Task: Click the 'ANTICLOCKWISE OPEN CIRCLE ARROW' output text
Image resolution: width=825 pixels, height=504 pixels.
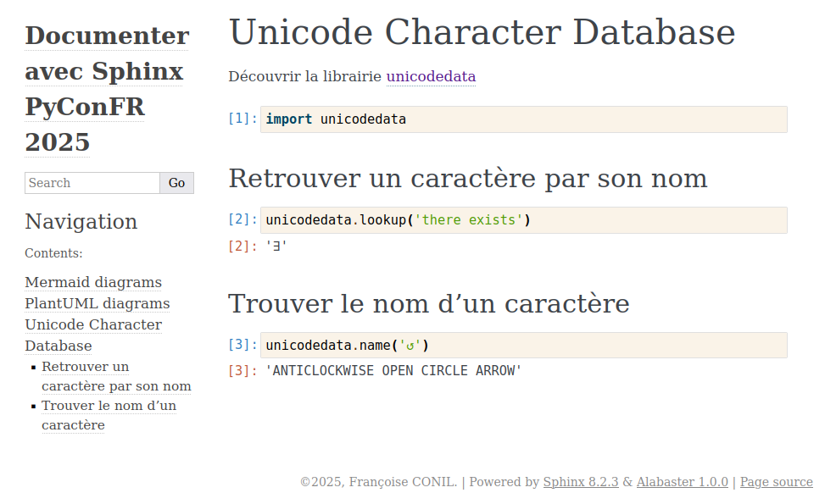Action: coord(393,371)
